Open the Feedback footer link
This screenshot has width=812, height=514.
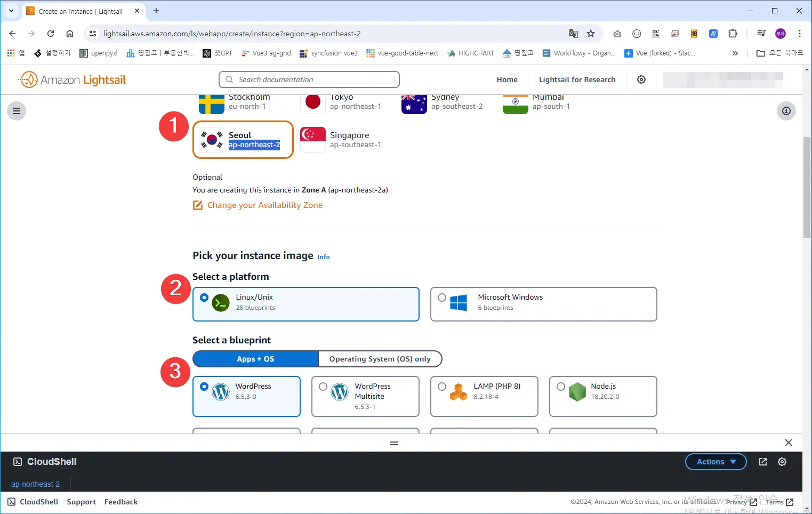121,502
